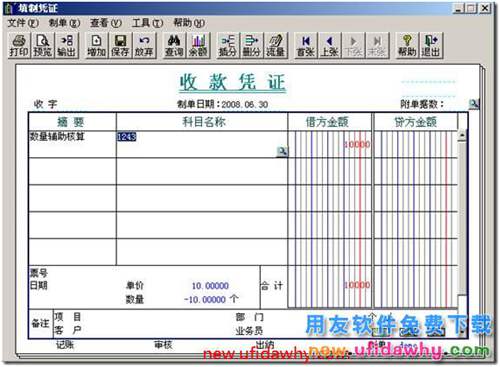500x367 pixels.
Task: Open 流量 (Cash flow) toolbar icon
Action: tap(276, 46)
